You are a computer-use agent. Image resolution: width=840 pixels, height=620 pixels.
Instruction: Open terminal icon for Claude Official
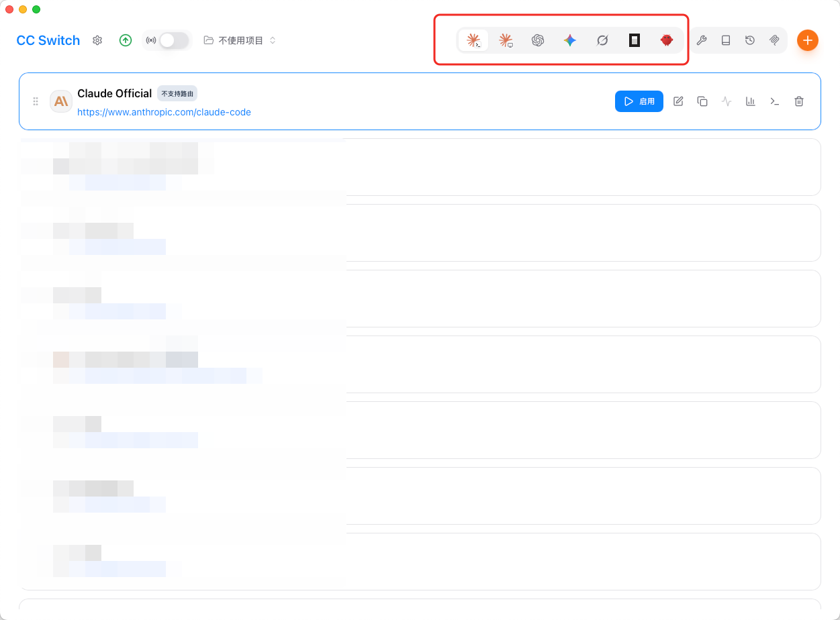(x=775, y=101)
